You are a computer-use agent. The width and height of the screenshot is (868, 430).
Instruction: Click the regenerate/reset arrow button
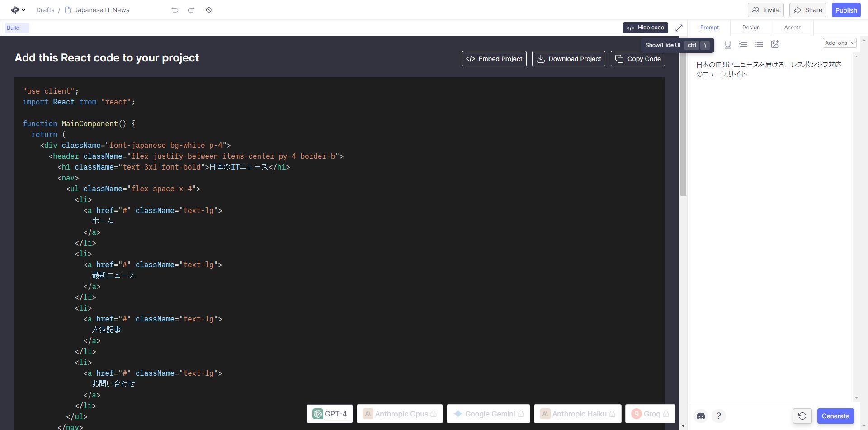[802, 416]
